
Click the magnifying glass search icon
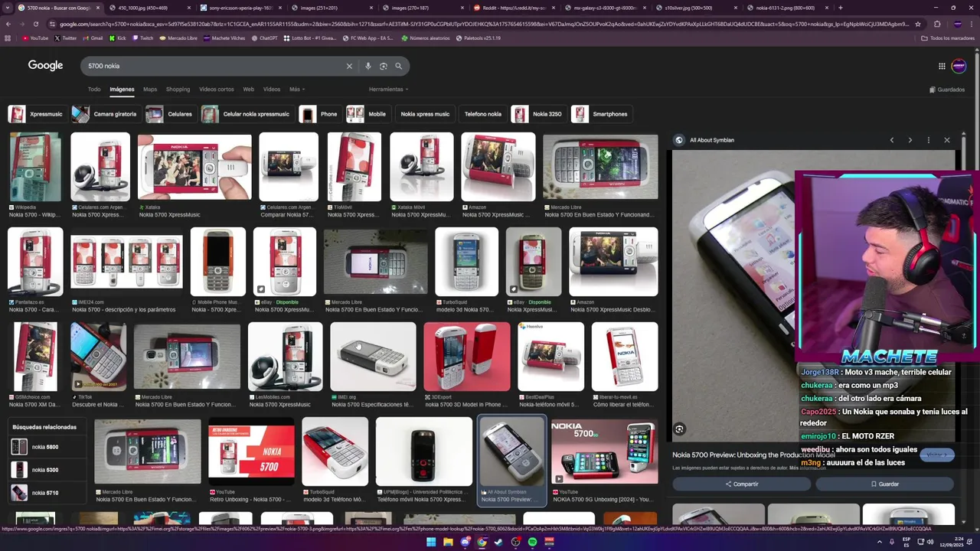pos(398,66)
